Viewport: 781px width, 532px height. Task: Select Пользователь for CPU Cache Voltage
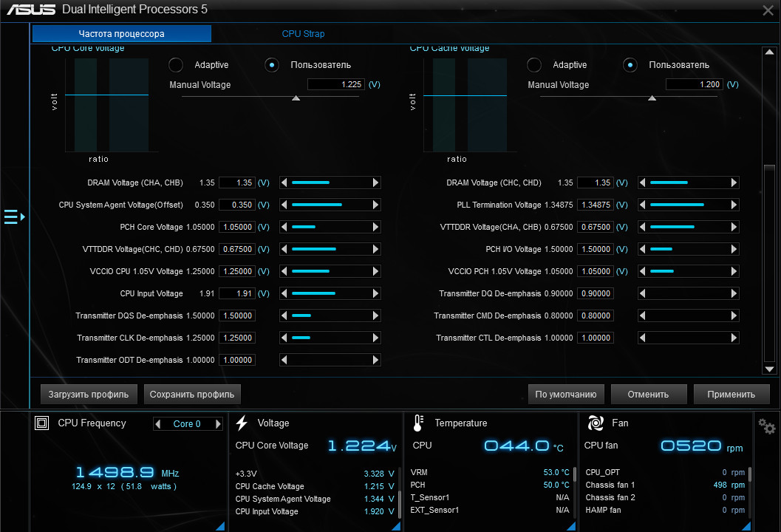coord(630,65)
